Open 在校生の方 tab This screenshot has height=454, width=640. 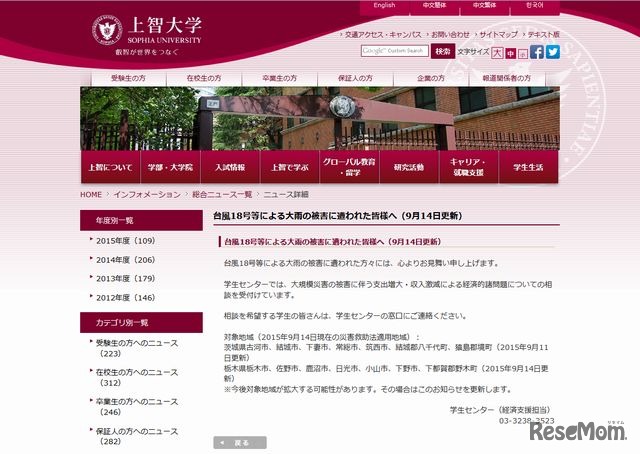[204, 78]
